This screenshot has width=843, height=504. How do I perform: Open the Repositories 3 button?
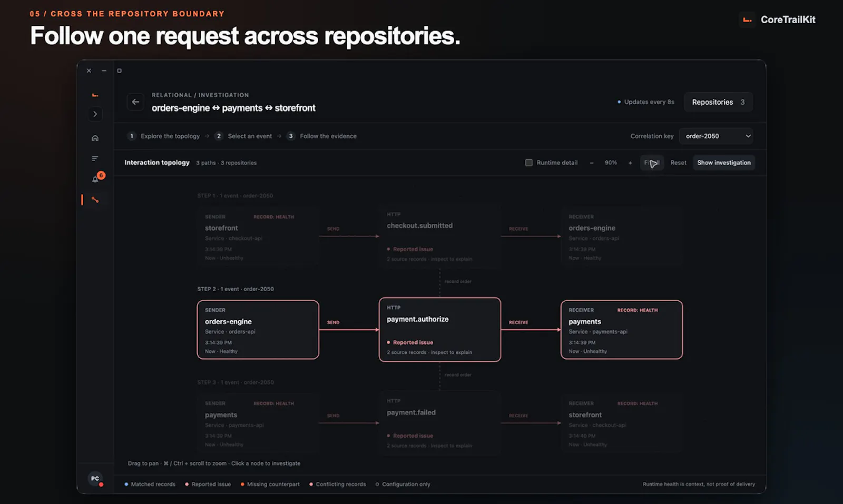[718, 102]
